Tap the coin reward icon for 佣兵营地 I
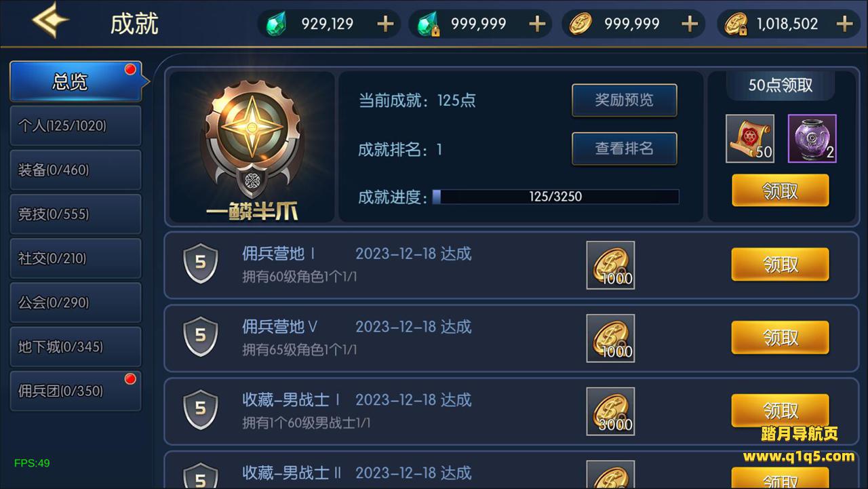This screenshot has width=868, height=489. click(610, 265)
